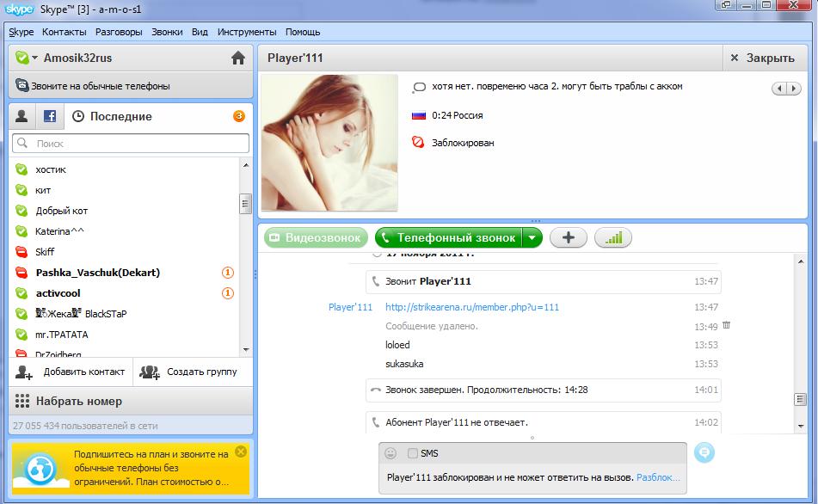This screenshot has height=504, width=818.
Task: Open the Разговоры menu
Action: click(x=119, y=32)
